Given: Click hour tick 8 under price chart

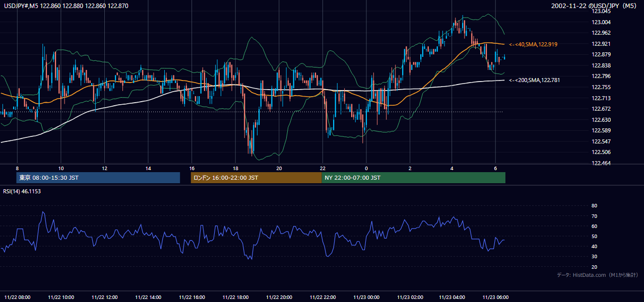Looking at the screenshot, I should tap(17, 168).
